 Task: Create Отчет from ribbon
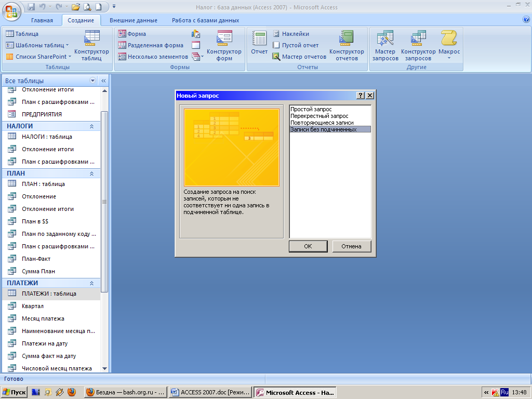coord(259,43)
